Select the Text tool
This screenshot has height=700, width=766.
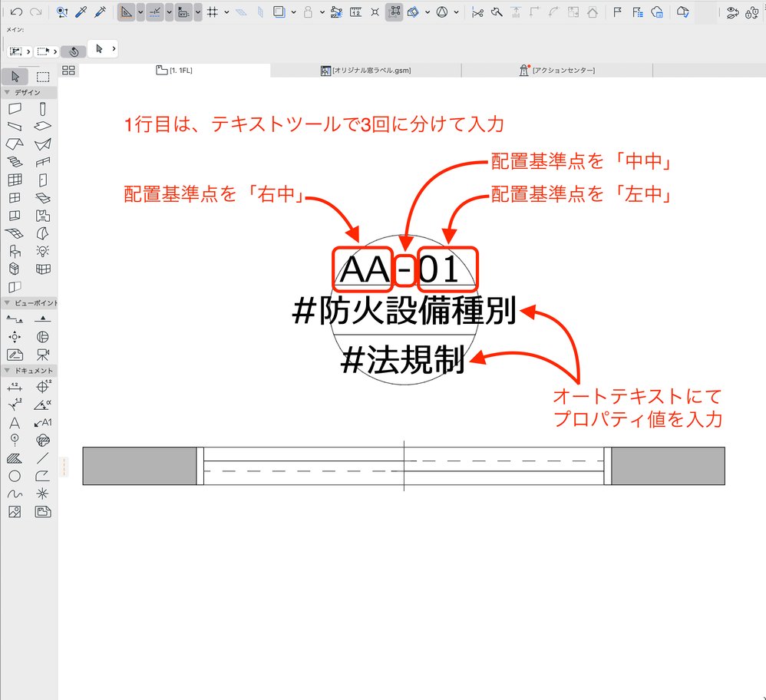coord(15,423)
